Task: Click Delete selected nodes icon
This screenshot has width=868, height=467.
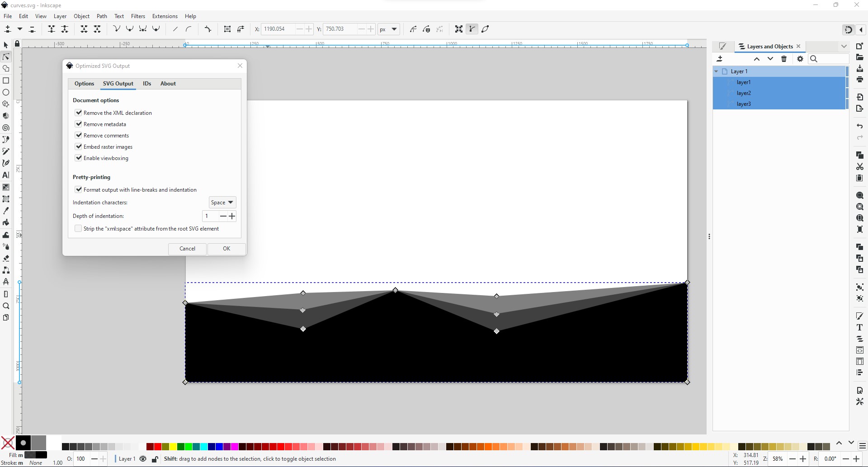Action: point(32,29)
